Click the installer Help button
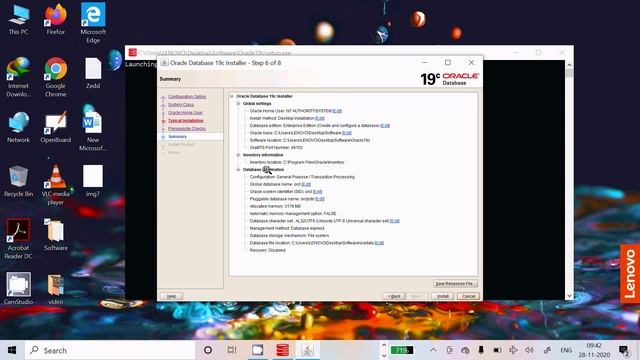640x360 pixels. (x=171, y=296)
